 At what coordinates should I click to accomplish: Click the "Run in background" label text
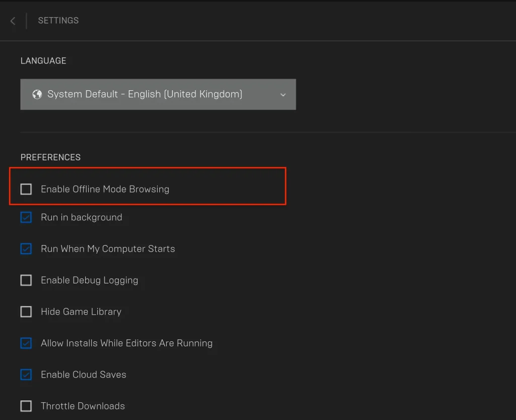click(x=82, y=217)
